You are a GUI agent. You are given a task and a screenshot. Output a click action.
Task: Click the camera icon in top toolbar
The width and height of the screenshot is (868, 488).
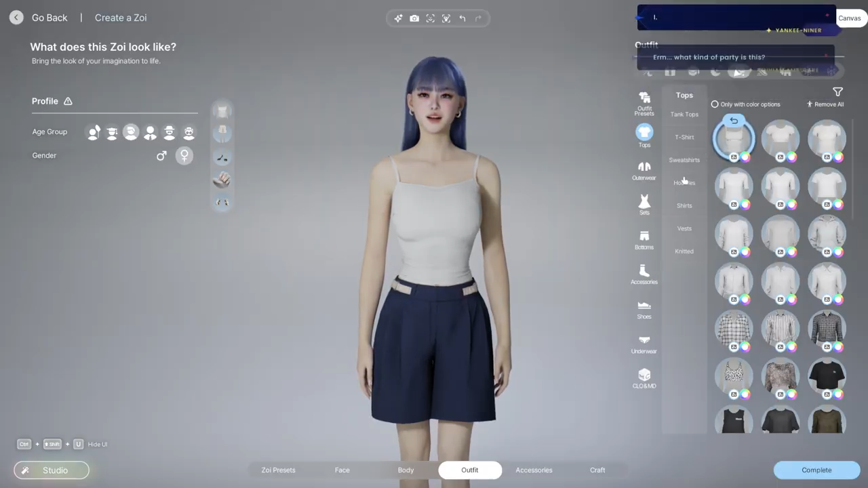[414, 18]
